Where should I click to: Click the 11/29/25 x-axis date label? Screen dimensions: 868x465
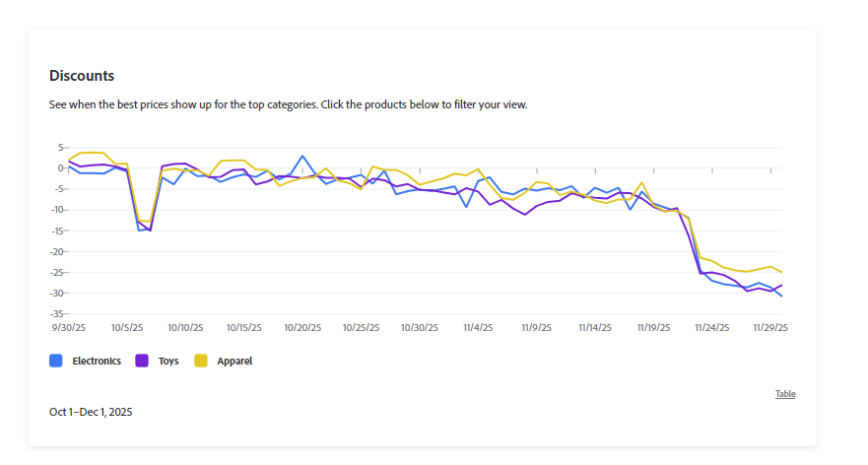pyautogui.click(x=770, y=328)
